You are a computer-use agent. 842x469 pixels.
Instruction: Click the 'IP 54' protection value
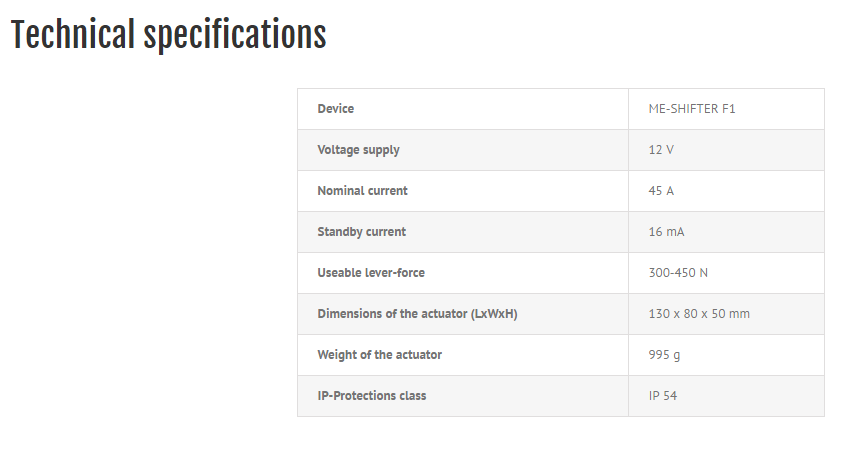[x=663, y=396]
